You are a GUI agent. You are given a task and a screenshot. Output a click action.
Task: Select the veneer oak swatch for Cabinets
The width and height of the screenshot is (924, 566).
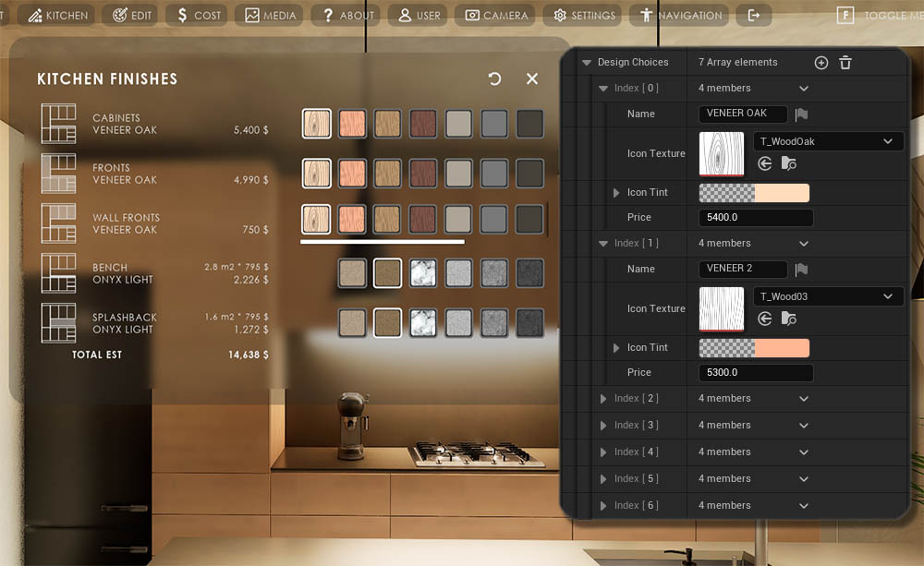pos(316,124)
